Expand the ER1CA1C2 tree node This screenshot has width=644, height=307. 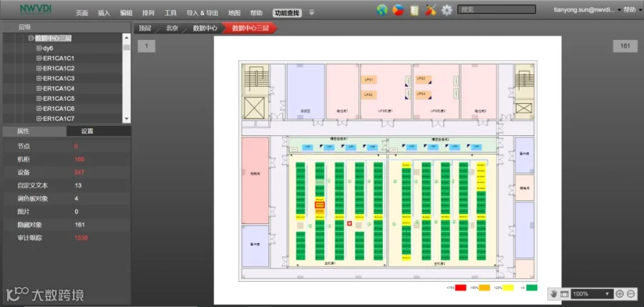click(39, 68)
